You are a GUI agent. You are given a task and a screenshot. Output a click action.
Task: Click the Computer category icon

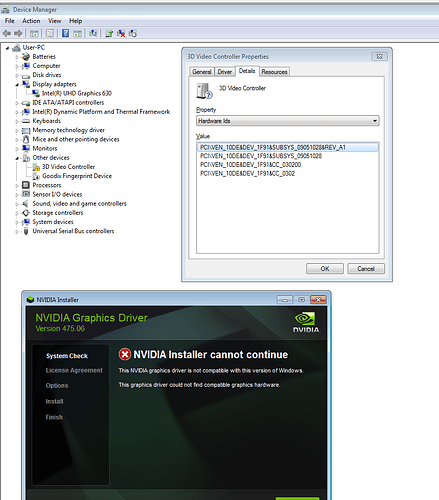coord(26,66)
